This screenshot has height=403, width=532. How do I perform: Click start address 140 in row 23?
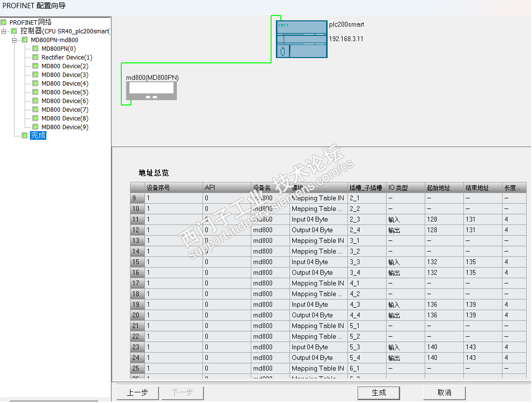click(x=444, y=347)
